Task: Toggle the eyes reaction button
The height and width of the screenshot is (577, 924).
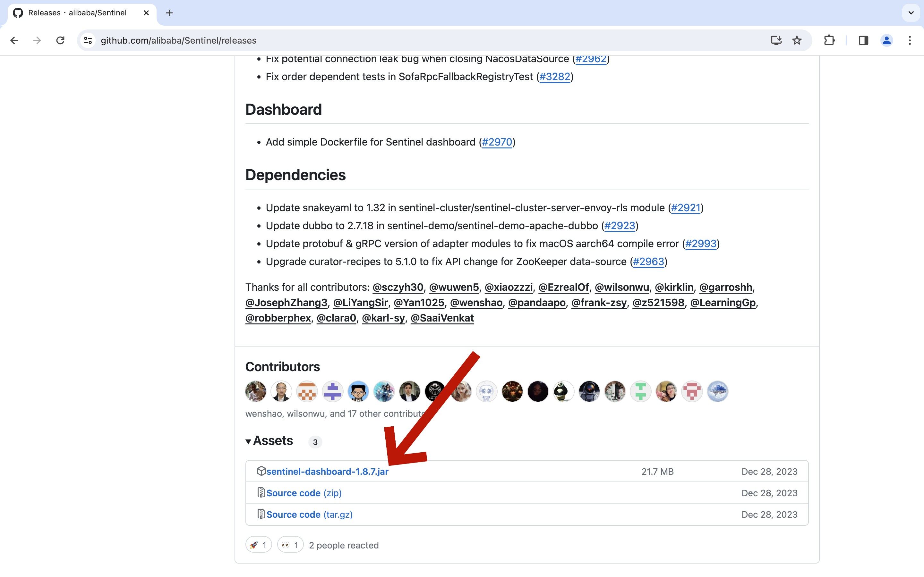Action: point(290,545)
